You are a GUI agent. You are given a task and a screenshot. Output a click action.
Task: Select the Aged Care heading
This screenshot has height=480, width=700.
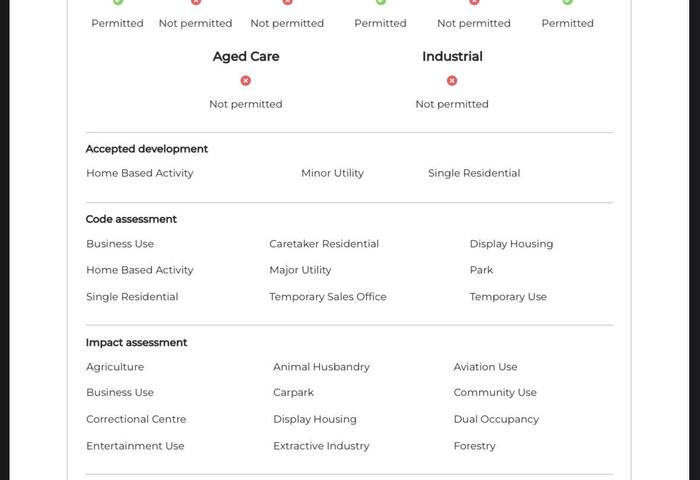(246, 57)
